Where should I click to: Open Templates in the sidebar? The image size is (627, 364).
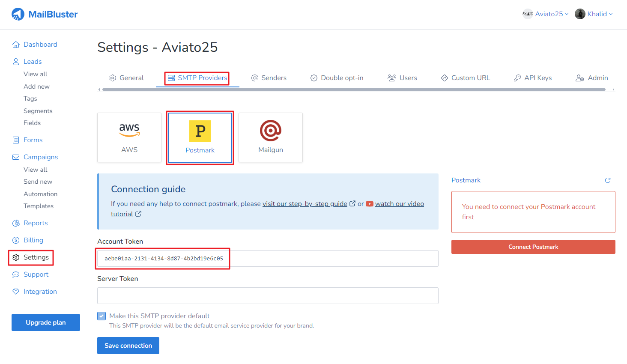click(x=39, y=206)
